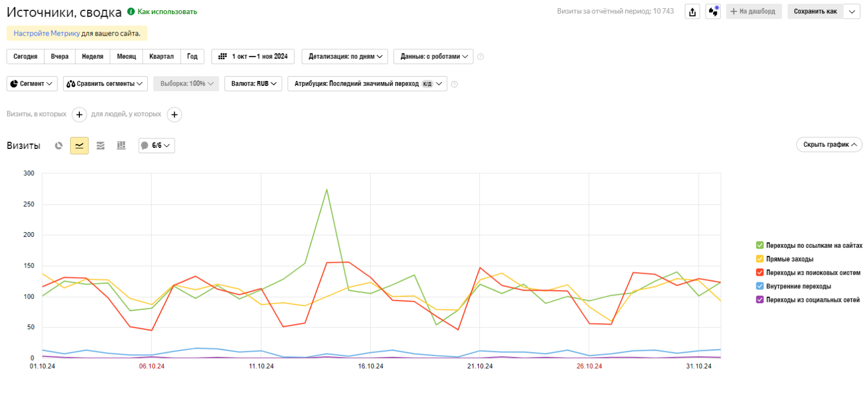This screenshot has width=868, height=394.
Task: Open the date range picker '1 окт — 1 ноя 2024'
Action: tap(253, 57)
